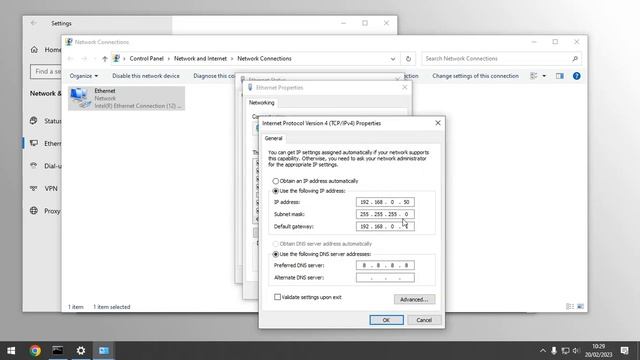The height and width of the screenshot is (360, 640).
Task: Open Settings gear in taskbar
Action: pyautogui.click(x=81, y=351)
